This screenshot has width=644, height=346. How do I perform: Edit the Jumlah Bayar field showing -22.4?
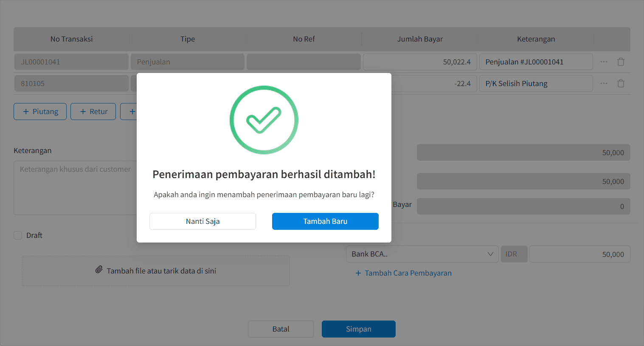[434, 84]
